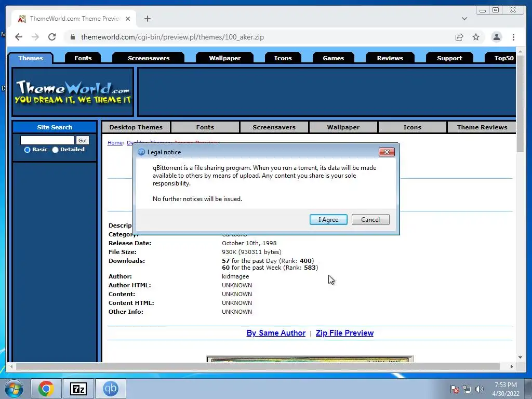This screenshot has height=399, width=532.
Task: Click the Chrome forward arrow
Action: [35, 37]
